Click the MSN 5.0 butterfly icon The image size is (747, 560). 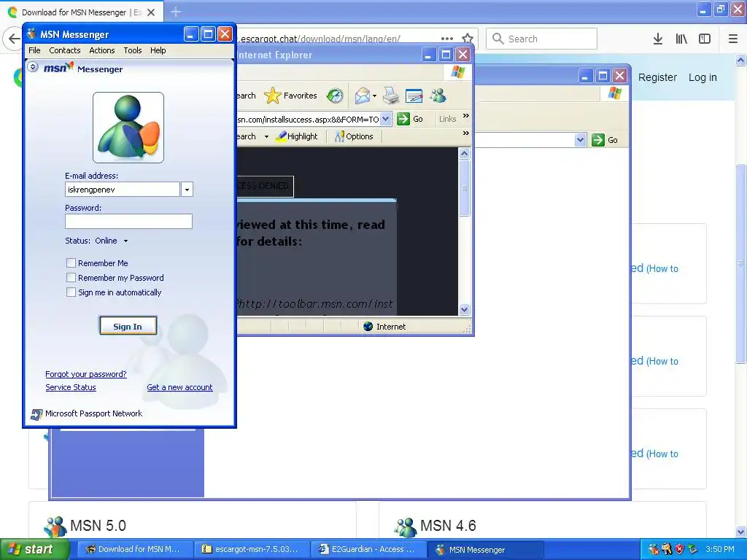point(55,526)
